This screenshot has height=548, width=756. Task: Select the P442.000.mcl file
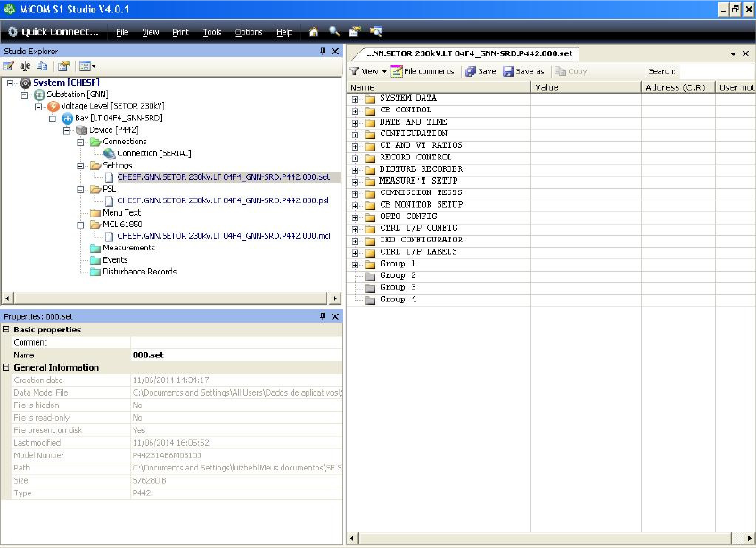point(223,236)
